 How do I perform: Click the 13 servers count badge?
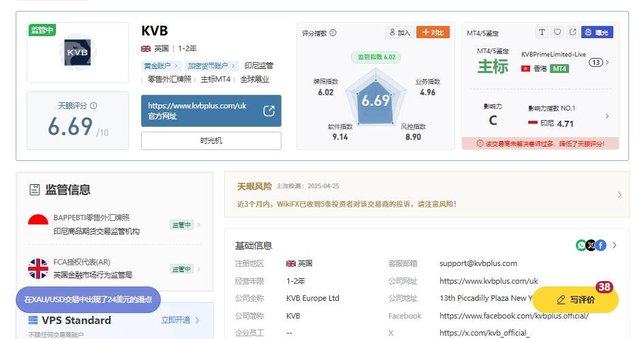(596, 63)
